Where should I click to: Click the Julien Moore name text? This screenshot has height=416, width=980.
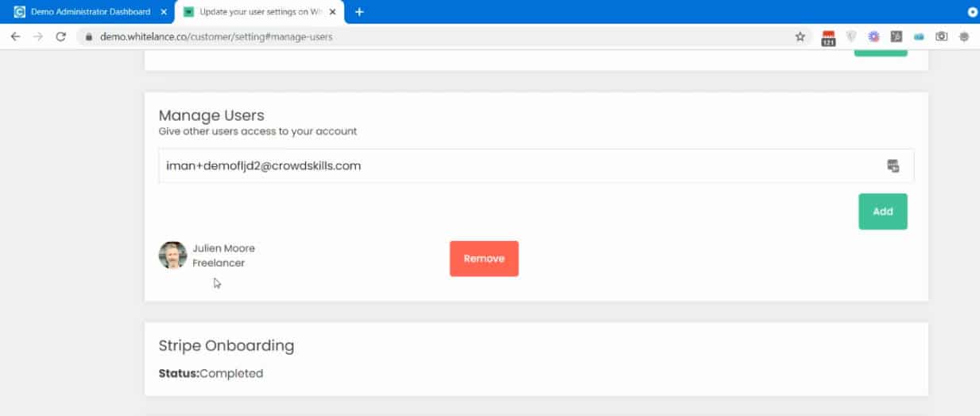point(223,248)
